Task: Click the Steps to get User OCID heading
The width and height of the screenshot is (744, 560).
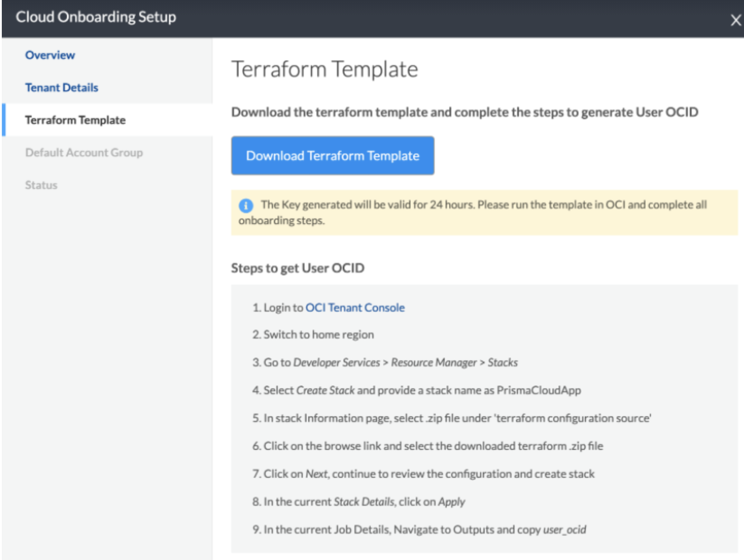Action: pos(297,268)
